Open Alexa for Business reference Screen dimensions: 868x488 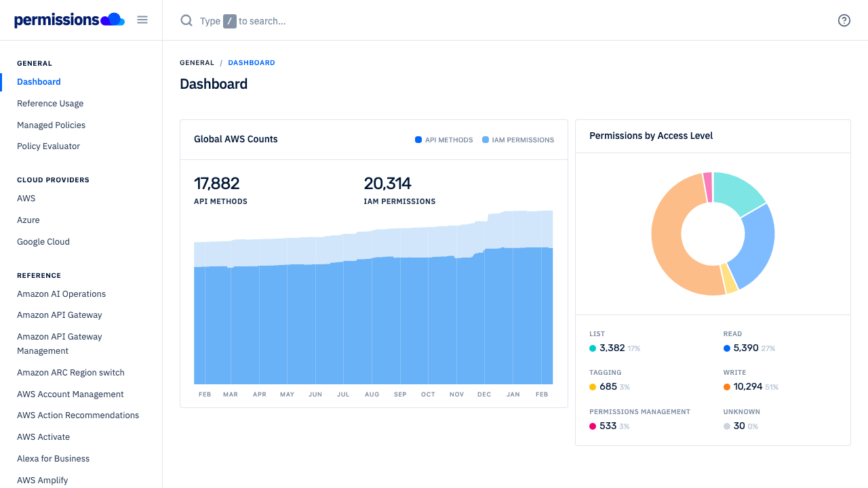click(x=54, y=459)
